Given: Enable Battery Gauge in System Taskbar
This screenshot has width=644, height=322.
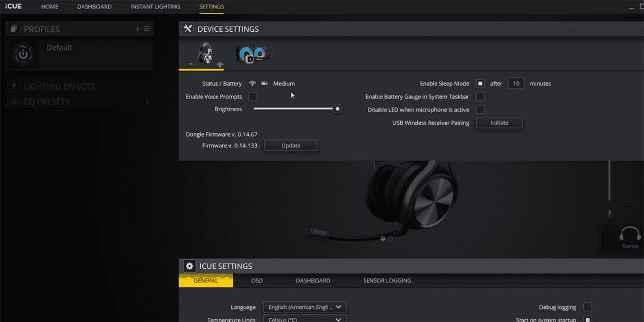Looking at the screenshot, I should [x=480, y=96].
